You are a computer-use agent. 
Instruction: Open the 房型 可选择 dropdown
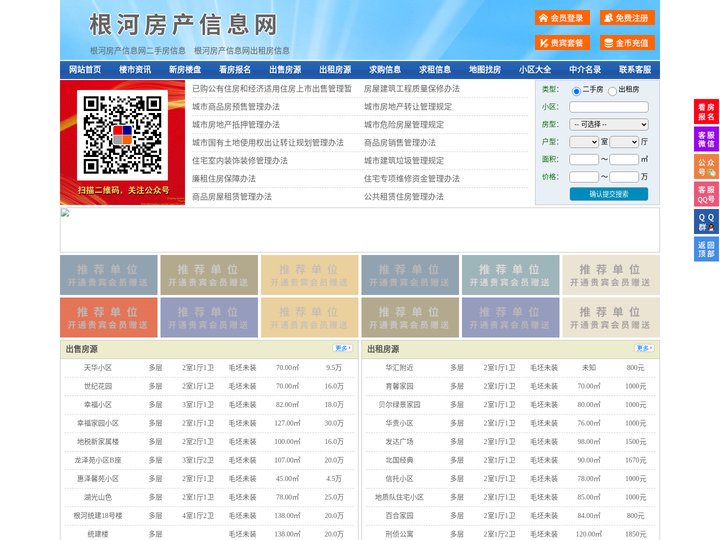tap(609, 124)
